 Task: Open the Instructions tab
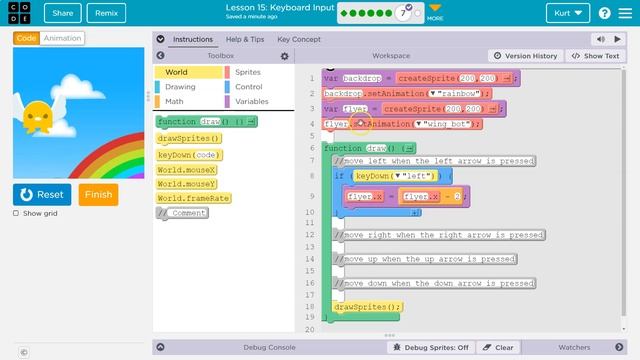(x=193, y=39)
